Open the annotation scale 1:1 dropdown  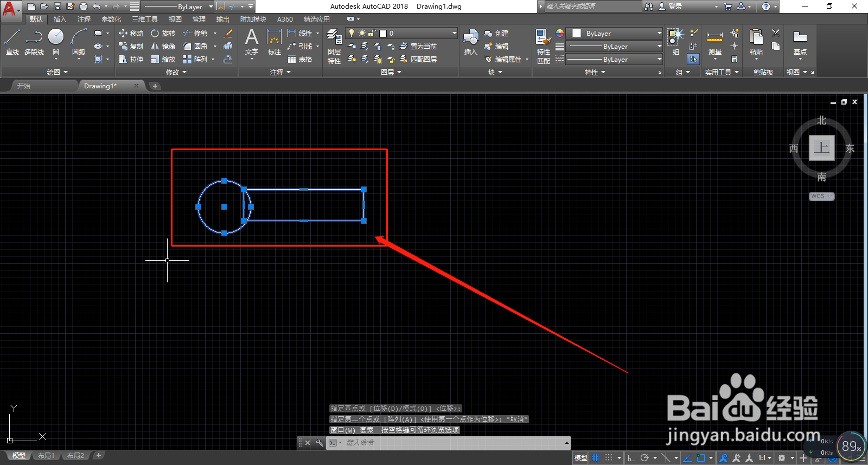tap(765, 458)
